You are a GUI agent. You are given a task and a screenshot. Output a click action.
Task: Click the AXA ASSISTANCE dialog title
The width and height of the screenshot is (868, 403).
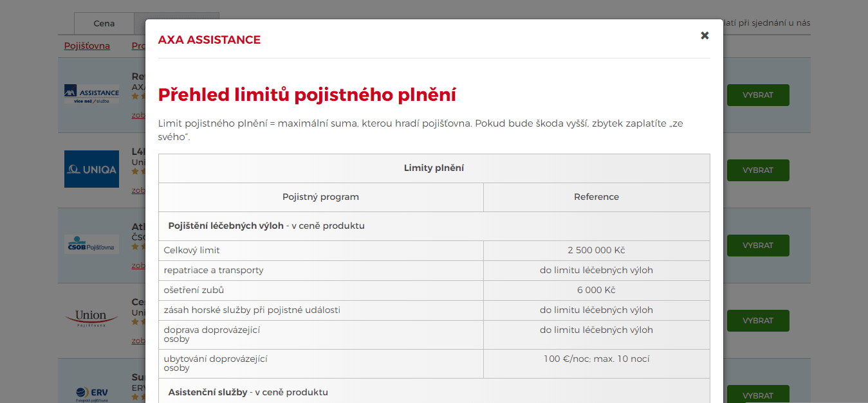[209, 40]
